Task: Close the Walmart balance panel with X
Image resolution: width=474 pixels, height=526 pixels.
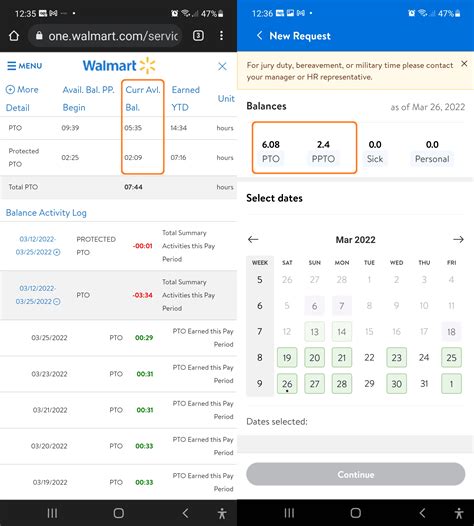Action: [222, 66]
